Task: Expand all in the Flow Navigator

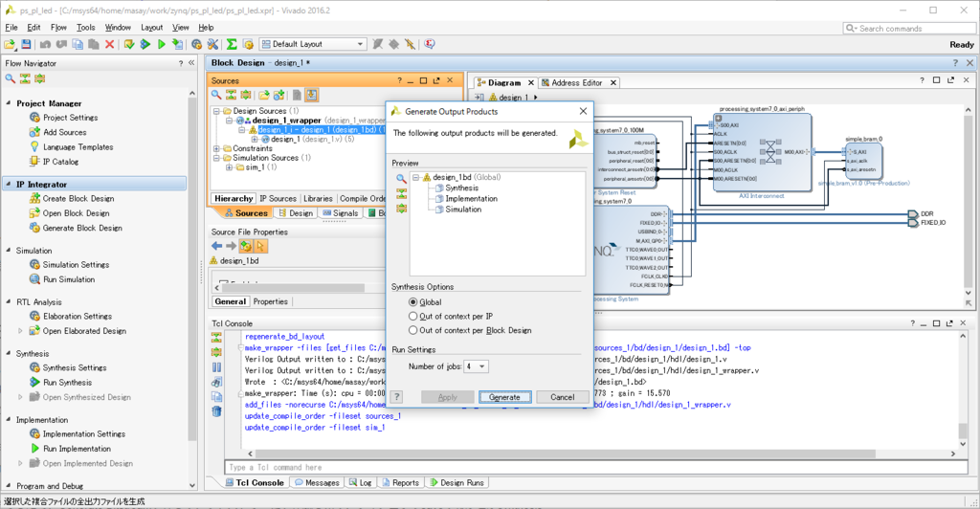Action: 40,78
